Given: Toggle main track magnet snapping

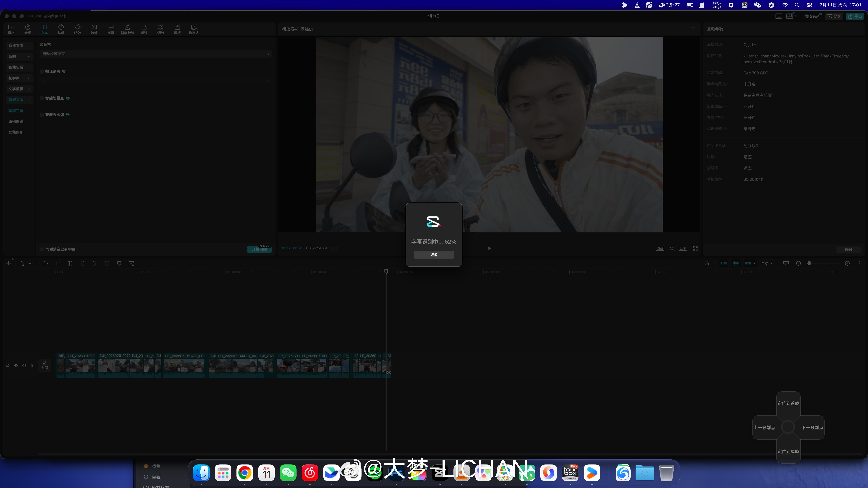Looking at the screenshot, I should [x=723, y=263].
